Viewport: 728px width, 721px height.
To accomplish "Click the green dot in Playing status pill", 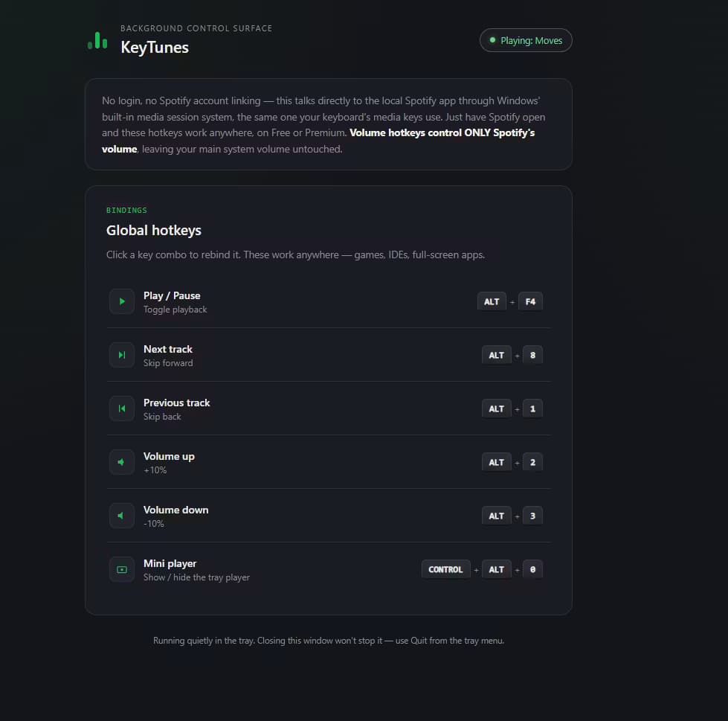I will (x=492, y=40).
